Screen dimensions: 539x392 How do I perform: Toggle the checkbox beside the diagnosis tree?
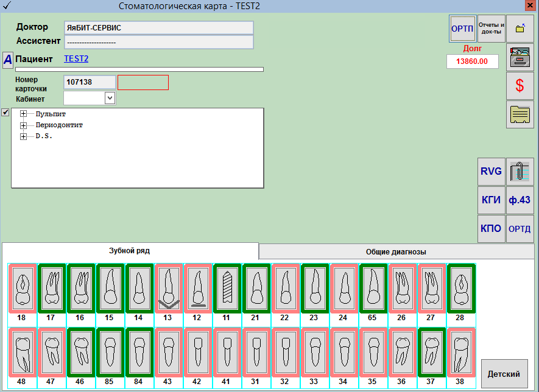(5, 113)
